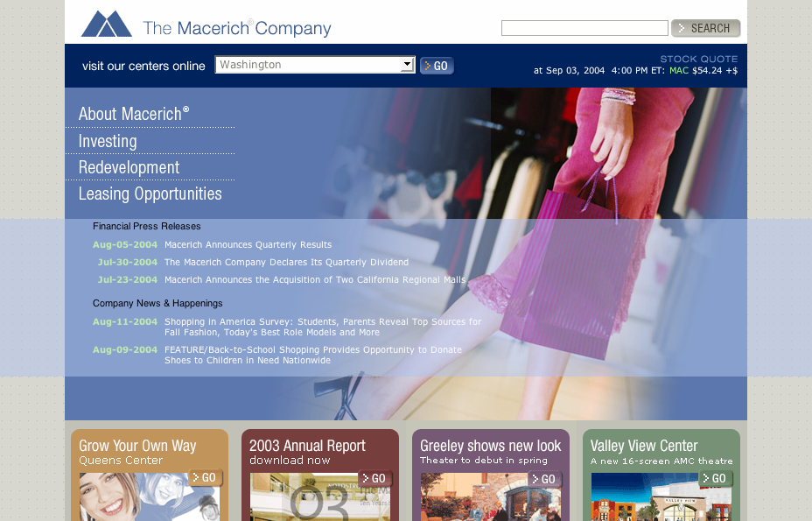Click GO on Valley View Center card

pyautogui.click(x=715, y=478)
